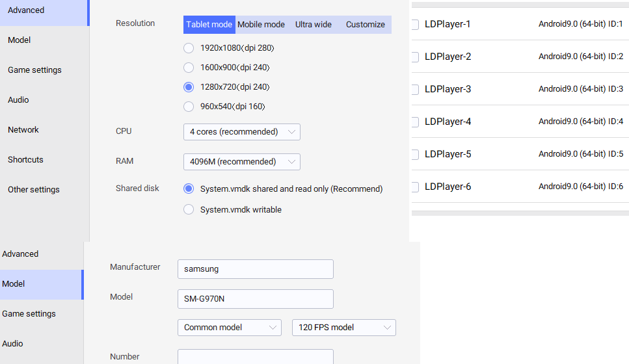The width and height of the screenshot is (629, 364).
Task: Tick the checkbox for LDPlayer-2
Action: point(415,57)
